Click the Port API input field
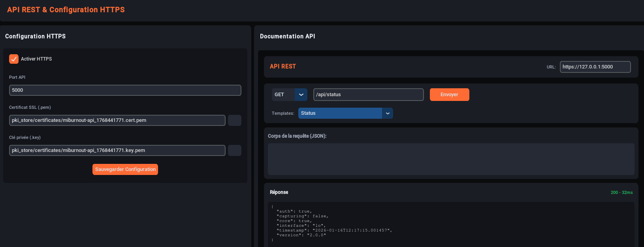The image size is (644, 247). 125,90
